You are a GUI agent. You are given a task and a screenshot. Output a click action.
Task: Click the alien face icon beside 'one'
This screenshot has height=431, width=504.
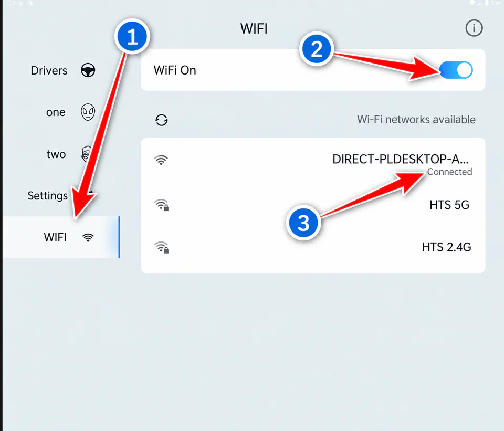pyautogui.click(x=88, y=112)
